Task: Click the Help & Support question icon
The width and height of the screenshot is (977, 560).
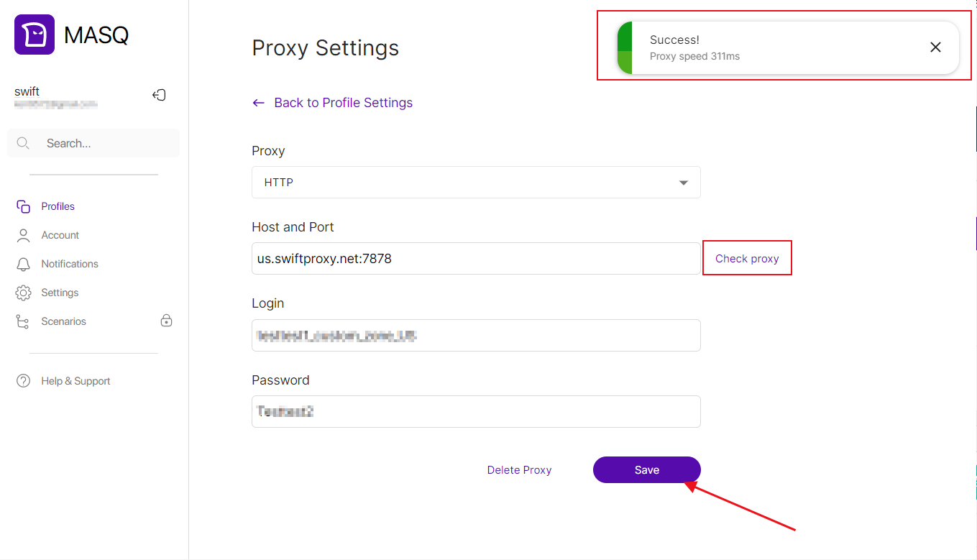Action: 23,381
